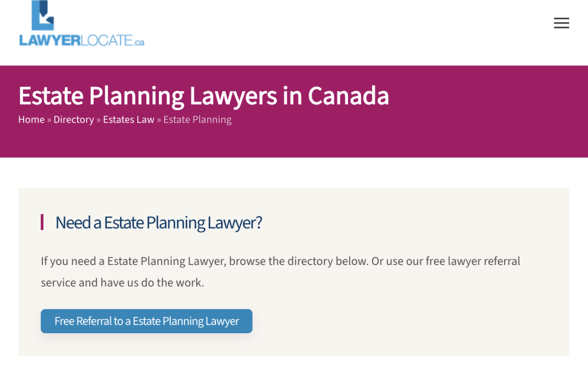
Task: Select Estates Law in the breadcrumb trail
Action: point(129,119)
